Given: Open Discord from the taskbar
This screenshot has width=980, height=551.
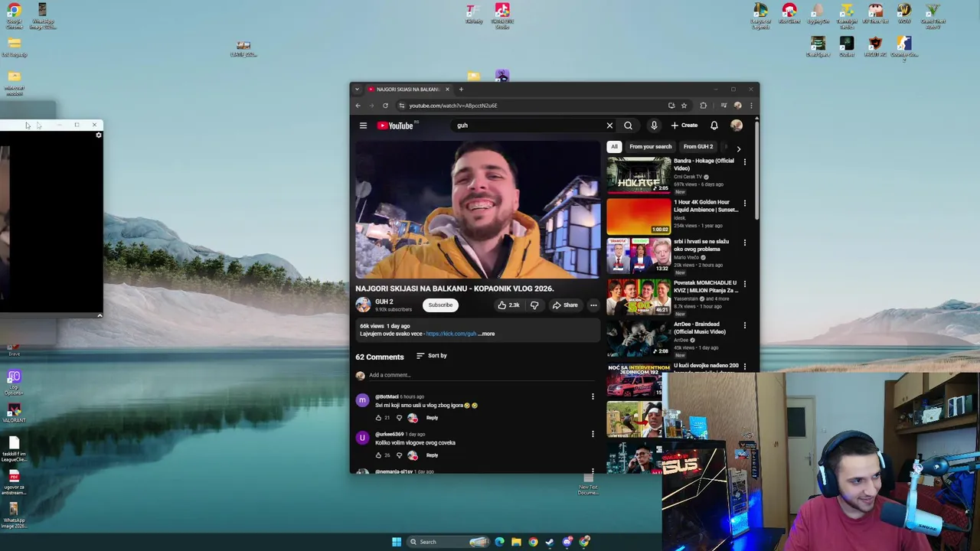Looking at the screenshot, I should pos(567,542).
